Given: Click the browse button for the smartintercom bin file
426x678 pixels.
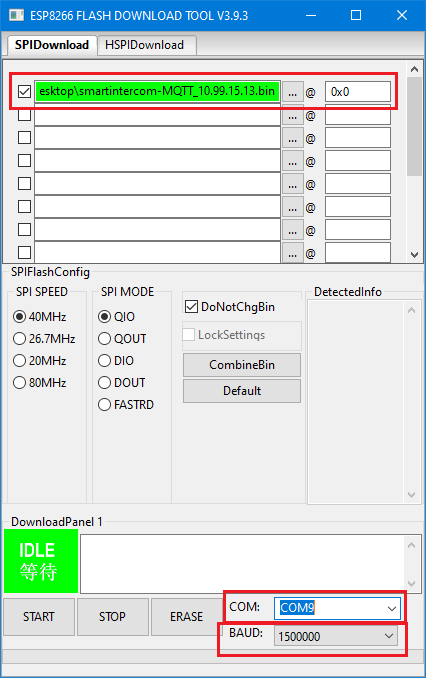Looking at the screenshot, I should point(292,92).
